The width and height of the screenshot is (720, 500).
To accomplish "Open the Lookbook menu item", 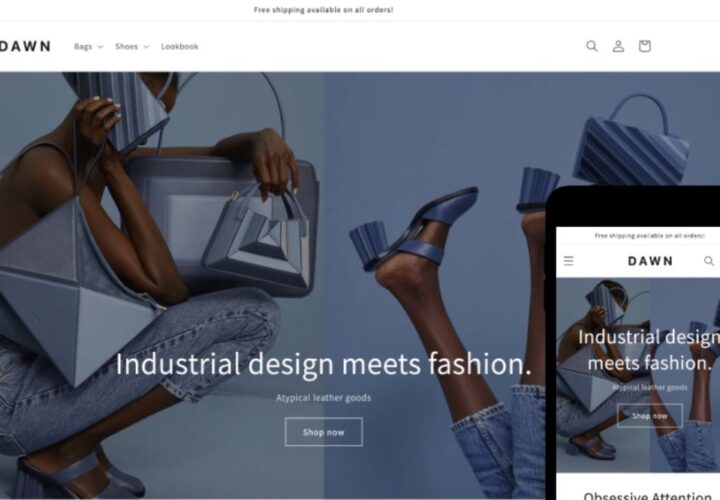I will pos(180,46).
